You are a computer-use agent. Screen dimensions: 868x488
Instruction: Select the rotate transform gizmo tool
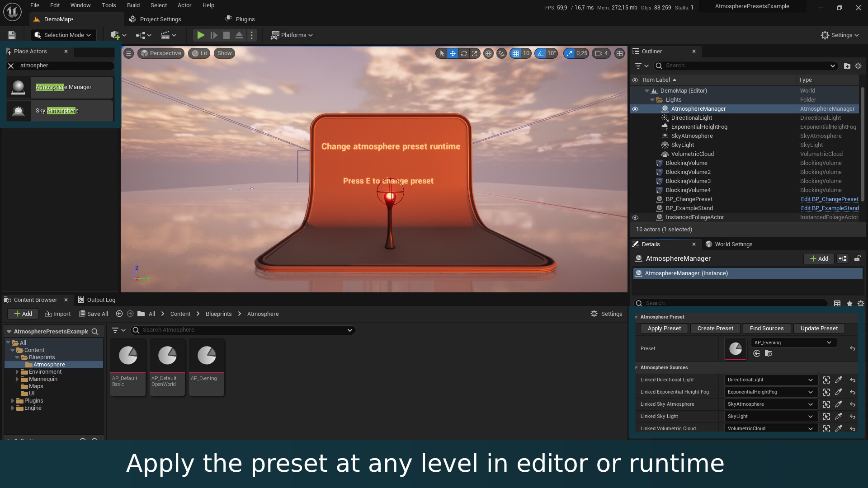coord(464,53)
